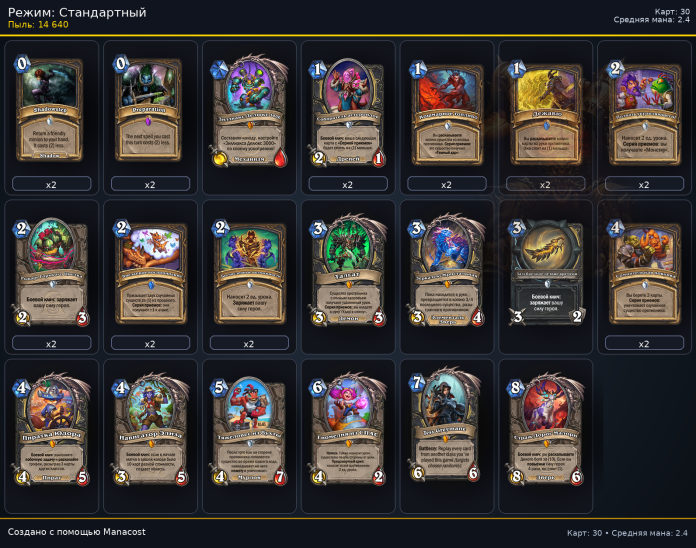This screenshot has width=696, height=548.
Task: Click the Zilliax mech card without cost
Action: (x=249, y=112)
